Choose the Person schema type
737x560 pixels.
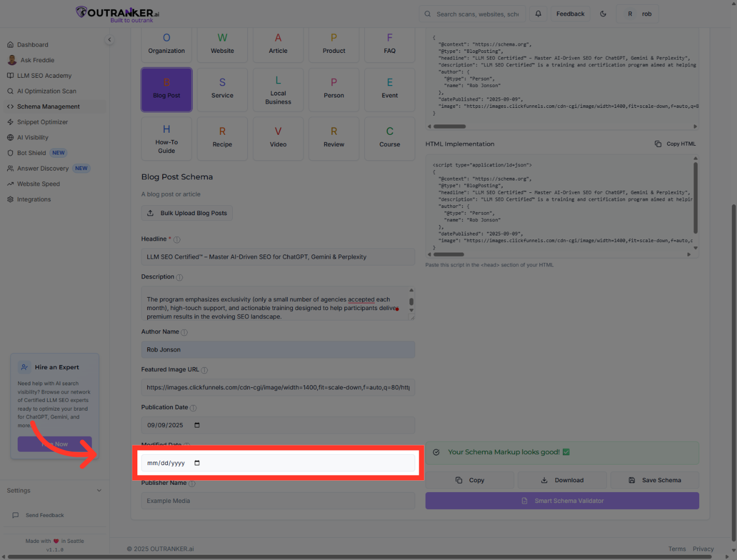[x=334, y=90]
